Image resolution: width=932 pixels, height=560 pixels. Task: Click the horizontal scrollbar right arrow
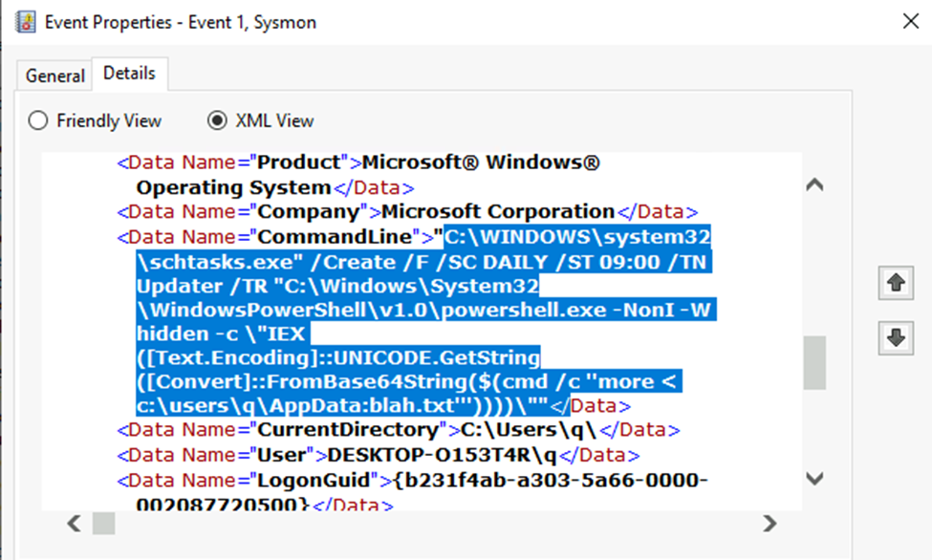770,523
